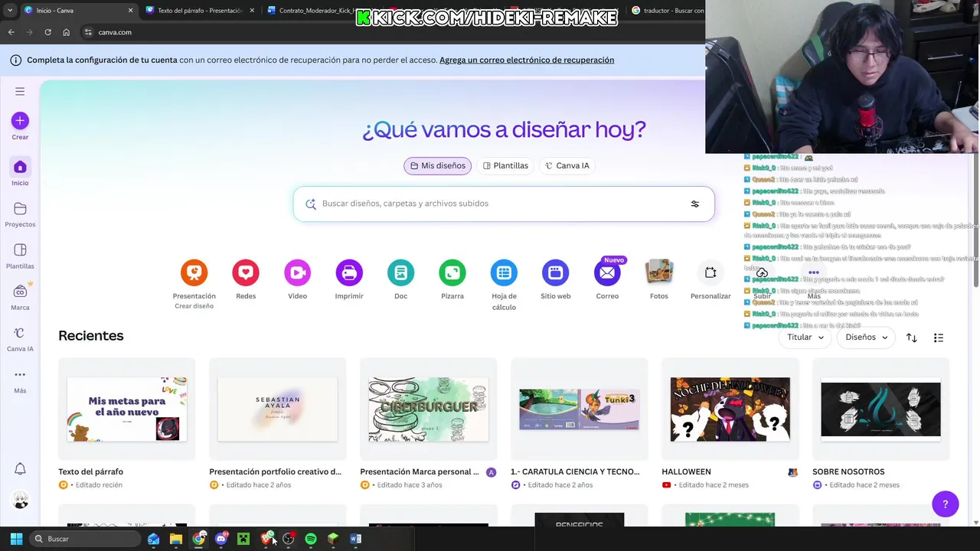Close the Inicio - Canva tab
Viewport: 980px width, 551px height.
coord(130,11)
